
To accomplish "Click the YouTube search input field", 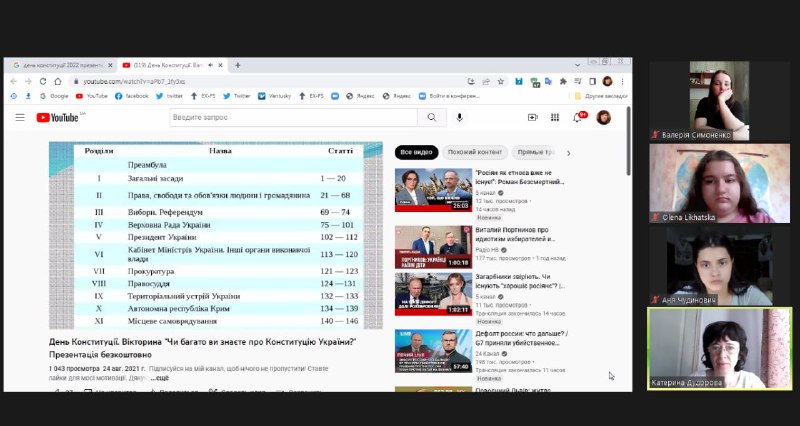I will point(293,117).
